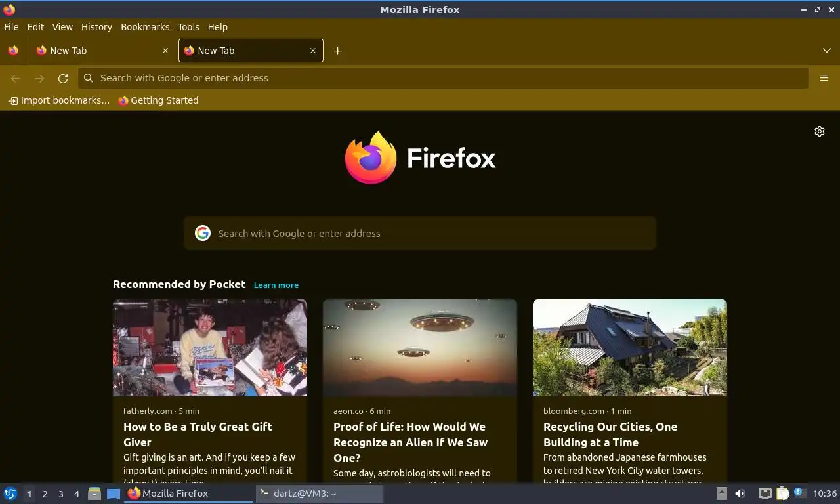Click the show desktop taskbar icon
840x504 pixels.
point(114,493)
